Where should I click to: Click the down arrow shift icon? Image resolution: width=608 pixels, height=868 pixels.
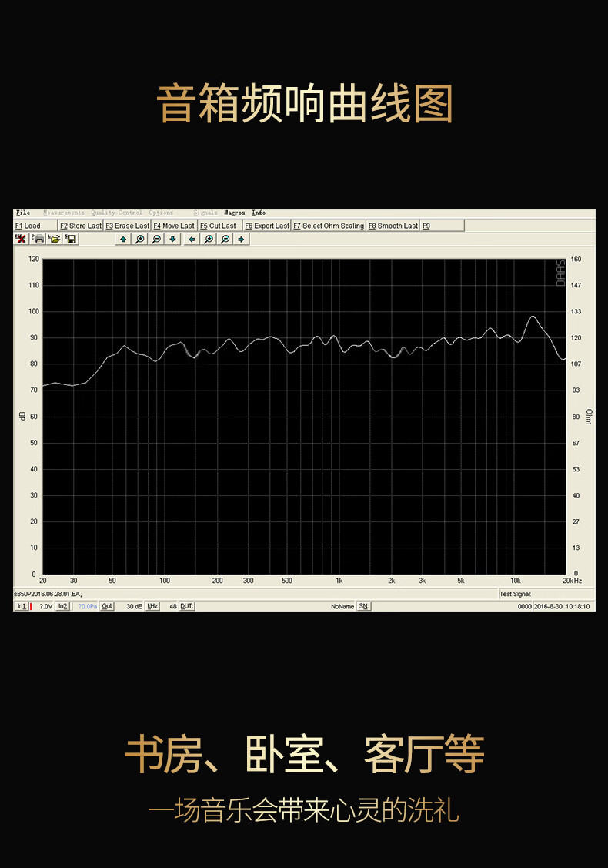172,239
